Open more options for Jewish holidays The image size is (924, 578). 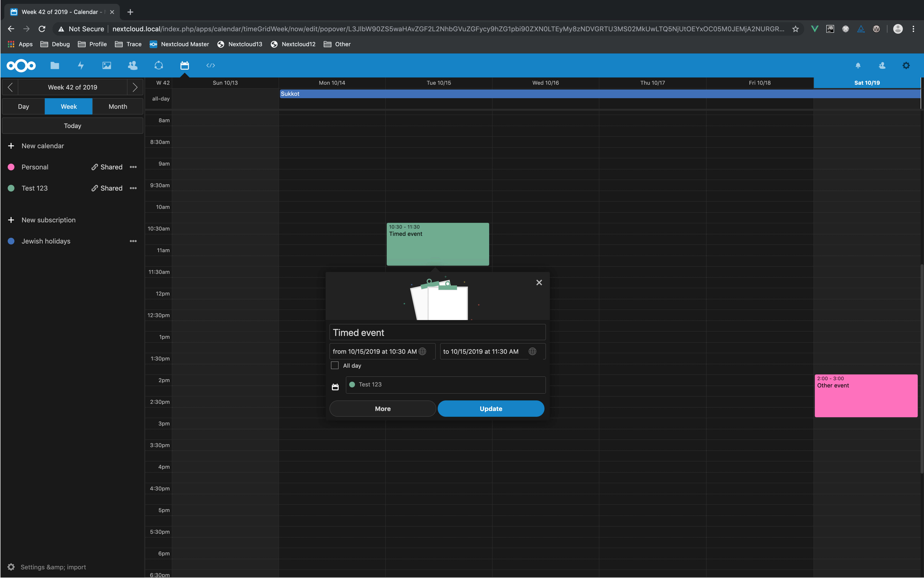(133, 241)
